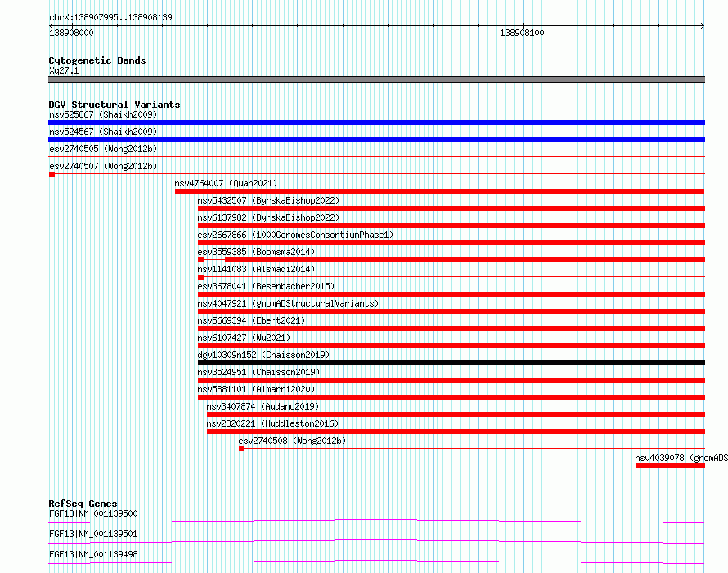Click the red start block of esv2740507

52,174
